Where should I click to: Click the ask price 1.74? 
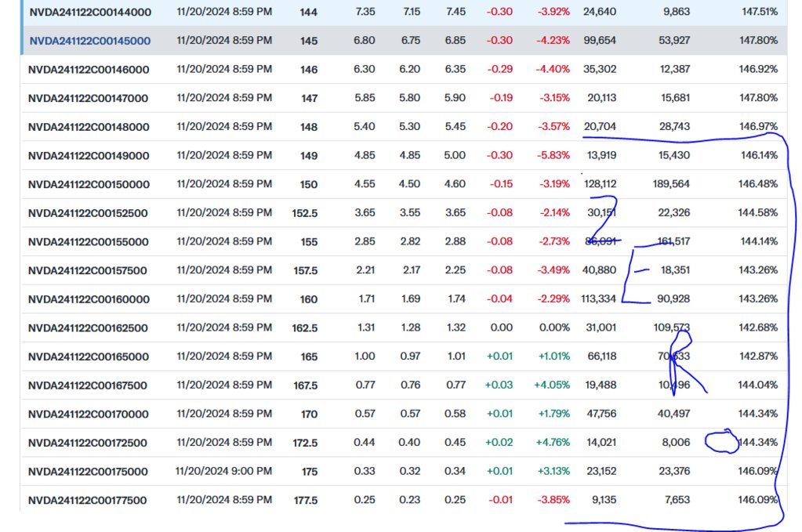456,299
